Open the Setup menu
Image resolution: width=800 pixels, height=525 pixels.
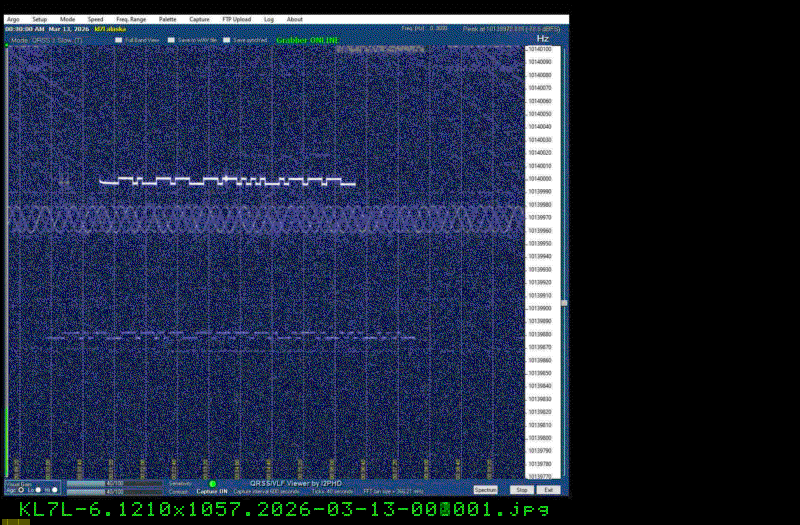click(x=39, y=19)
